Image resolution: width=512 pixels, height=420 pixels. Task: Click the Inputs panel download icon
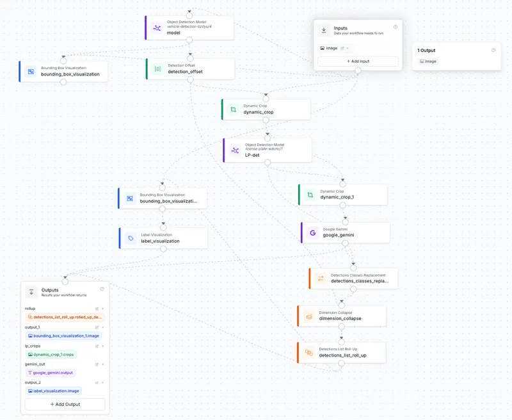coord(324,30)
